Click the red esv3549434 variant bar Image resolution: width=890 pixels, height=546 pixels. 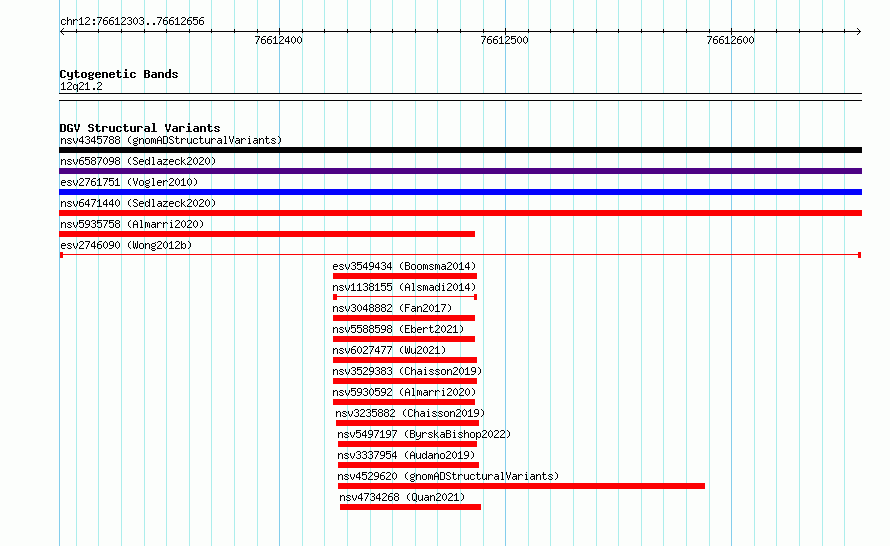405,276
